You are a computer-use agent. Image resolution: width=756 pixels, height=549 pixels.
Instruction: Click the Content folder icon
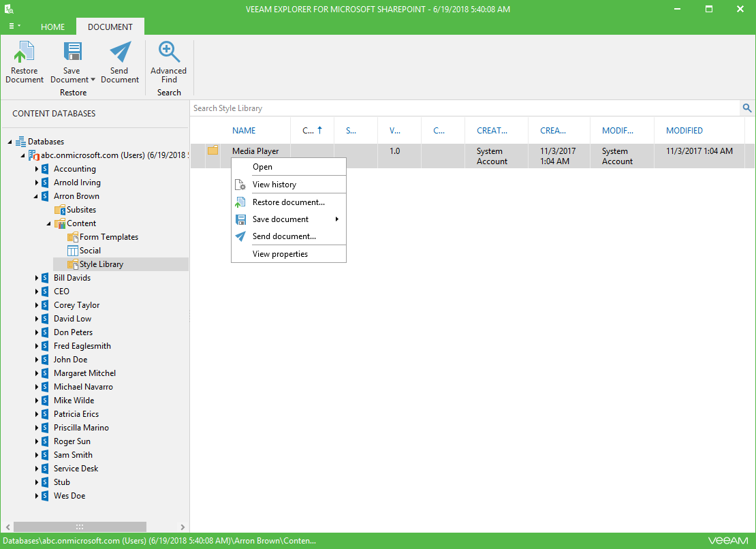(x=60, y=223)
